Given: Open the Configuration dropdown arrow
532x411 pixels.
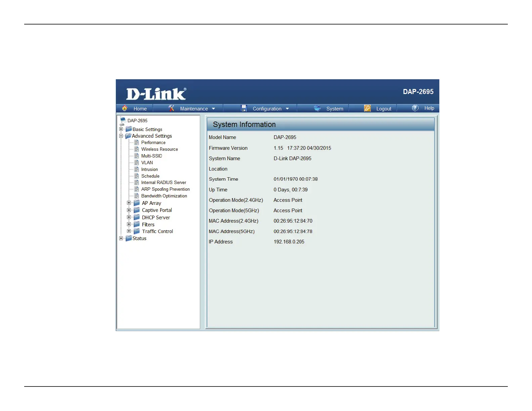Looking at the screenshot, I should 287,109.
